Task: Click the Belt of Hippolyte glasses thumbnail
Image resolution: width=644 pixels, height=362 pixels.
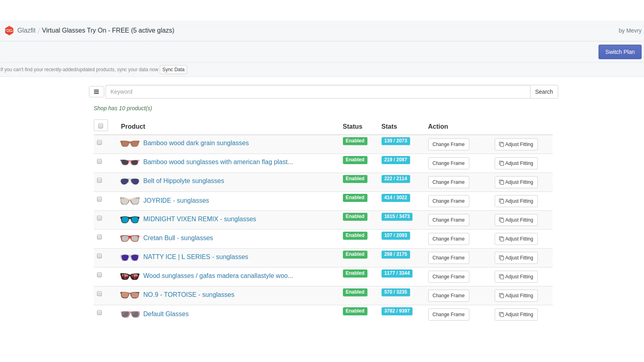Action: (130, 181)
